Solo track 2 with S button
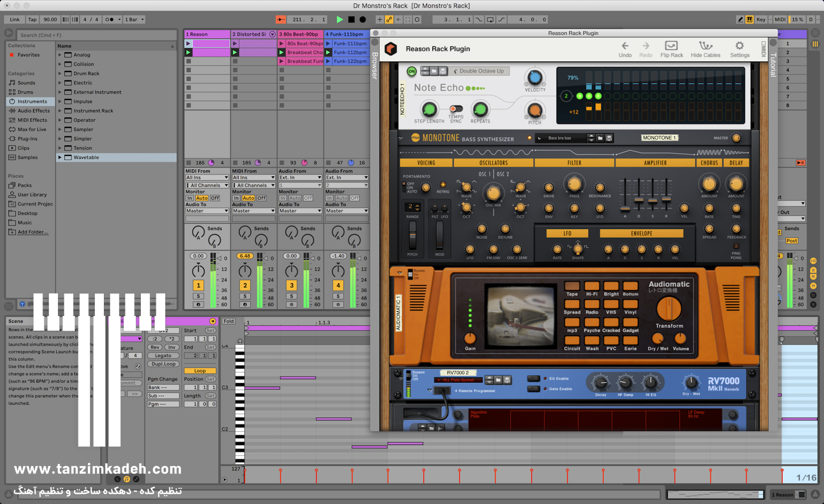 [245, 296]
